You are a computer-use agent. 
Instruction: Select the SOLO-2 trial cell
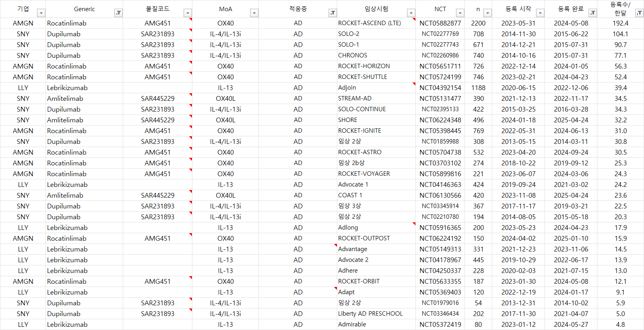coord(376,34)
